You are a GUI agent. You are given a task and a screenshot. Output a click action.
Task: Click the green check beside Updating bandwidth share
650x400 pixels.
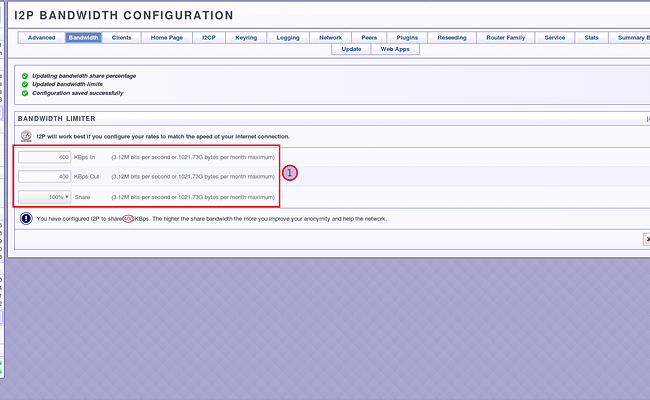click(25, 76)
